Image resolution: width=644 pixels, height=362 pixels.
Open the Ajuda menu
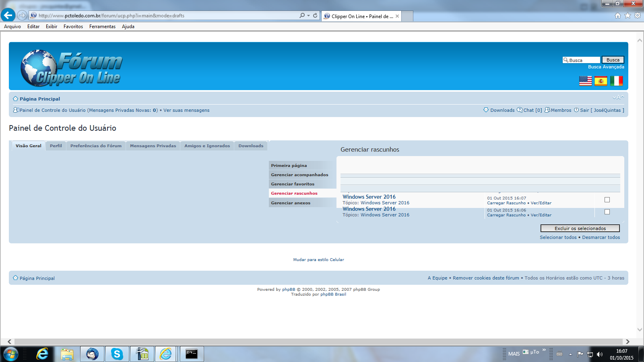click(x=128, y=27)
